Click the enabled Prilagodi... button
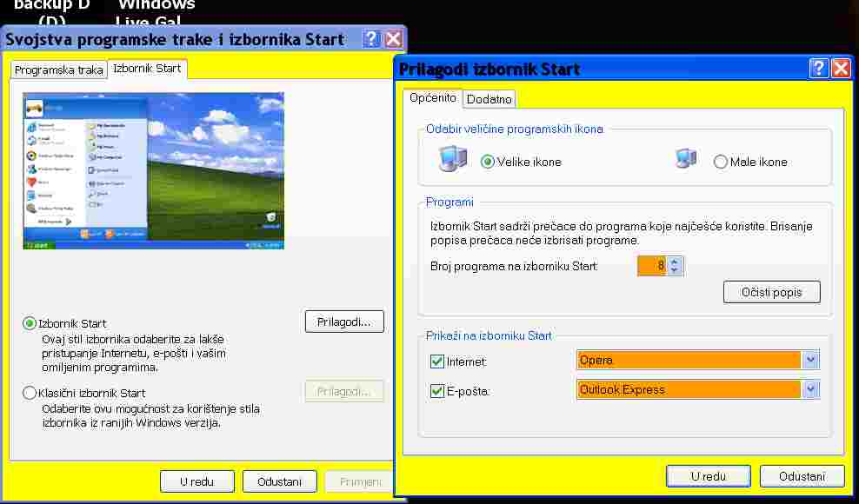The width and height of the screenshot is (859, 504). [344, 322]
